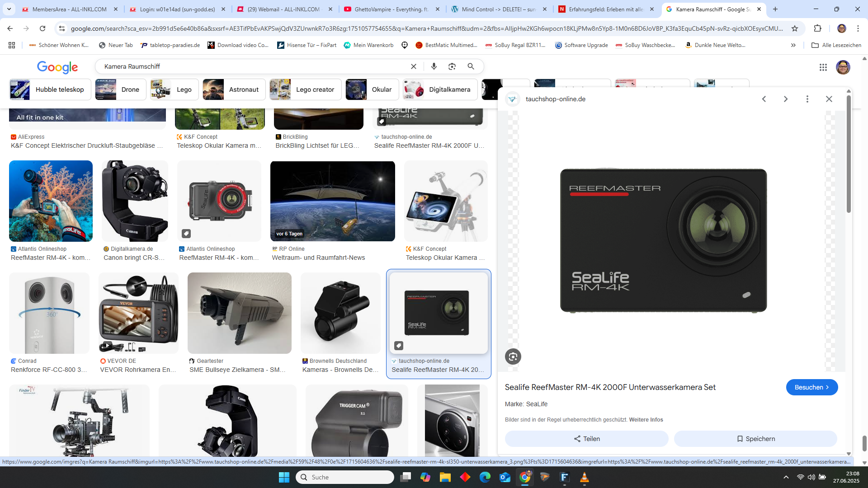This screenshot has height=488, width=868.
Task: Open File Explorer from taskbar
Action: coord(445,477)
